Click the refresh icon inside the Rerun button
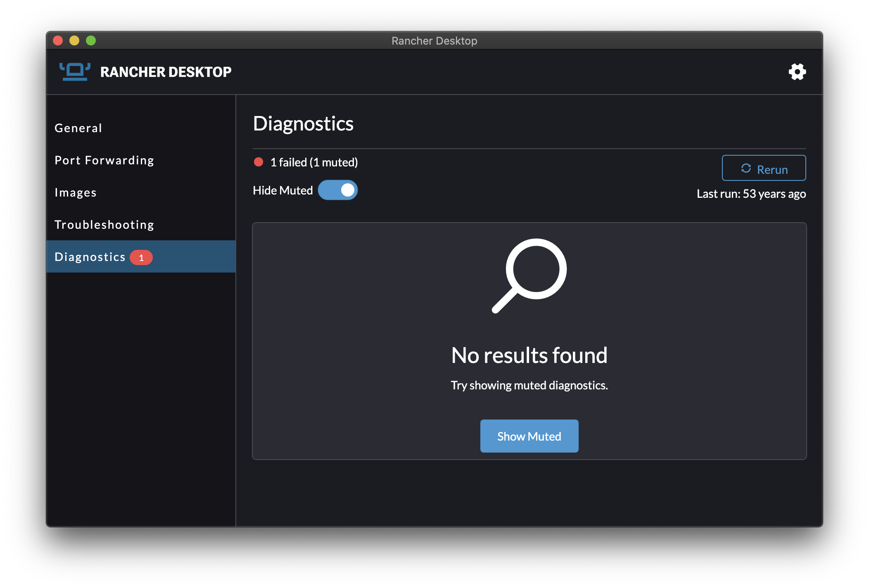 [x=746, y=168]
